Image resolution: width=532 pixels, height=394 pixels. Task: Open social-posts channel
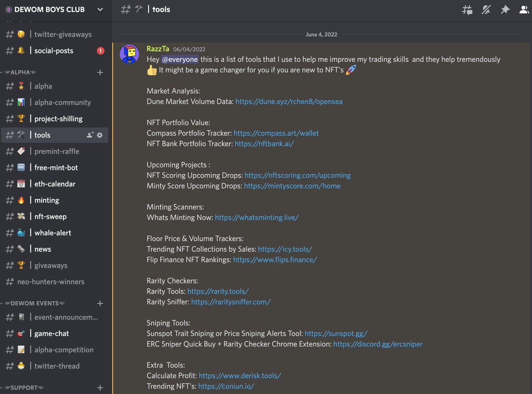point(54,51)
